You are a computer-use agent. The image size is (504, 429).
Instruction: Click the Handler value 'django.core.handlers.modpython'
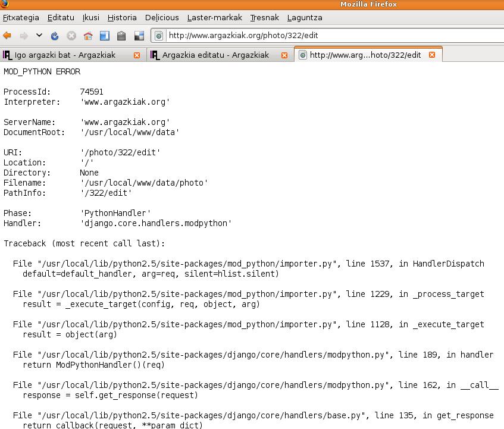pos(155,223)
